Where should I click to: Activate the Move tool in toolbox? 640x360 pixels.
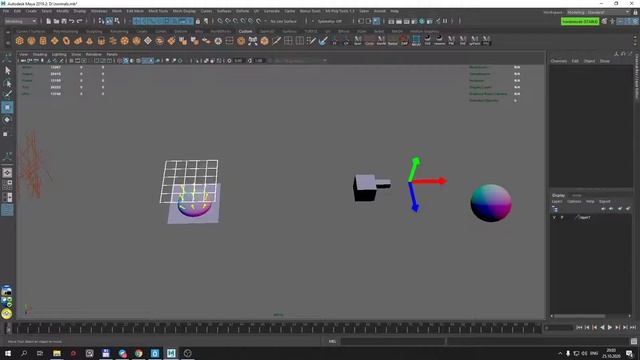click(x=7, y=107)
